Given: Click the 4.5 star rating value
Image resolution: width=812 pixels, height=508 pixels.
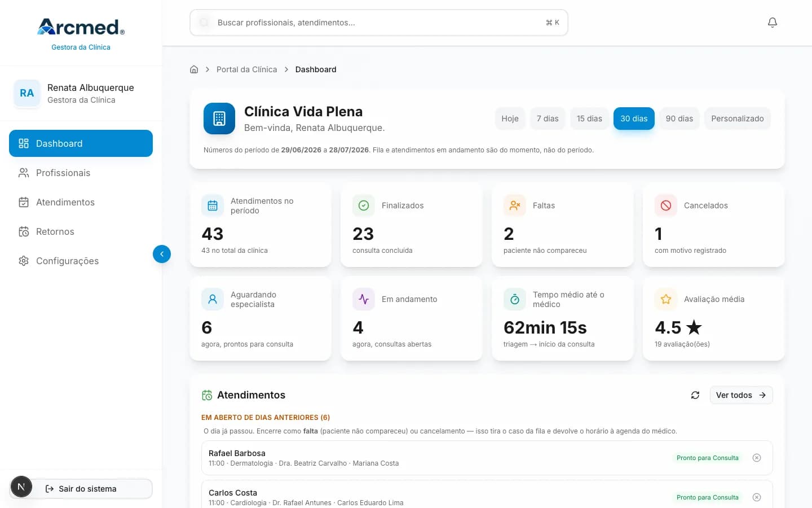Looking at the screenshot, I should 678,327.
